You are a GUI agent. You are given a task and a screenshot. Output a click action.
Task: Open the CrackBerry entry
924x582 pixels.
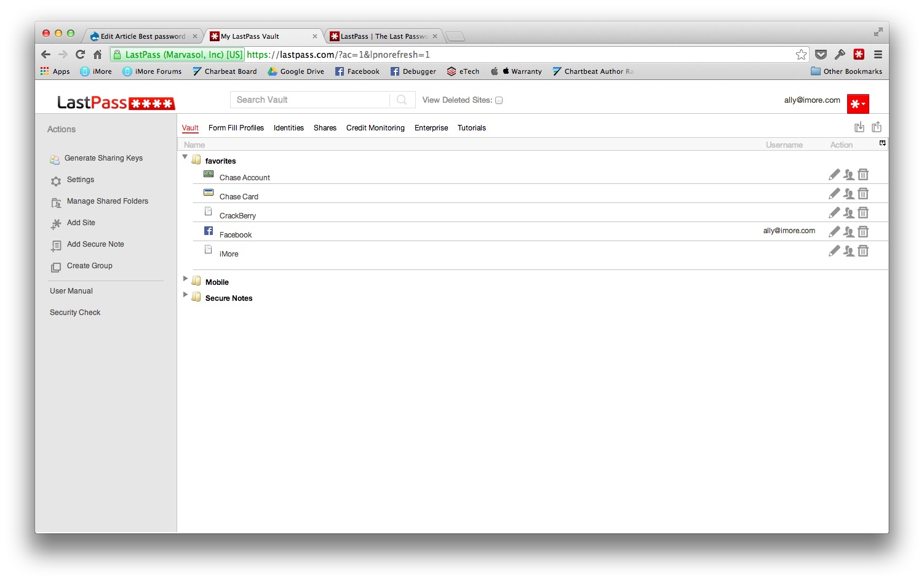pyautogui.click(x=237, y=216)
